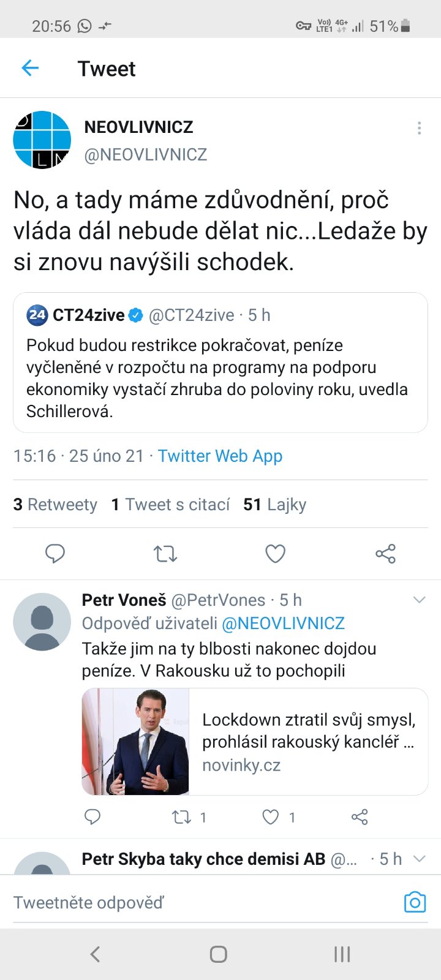Expand chevron on Petr Skyba reply
This screenshot has width=441, height=980.
[x=419, y=859]
